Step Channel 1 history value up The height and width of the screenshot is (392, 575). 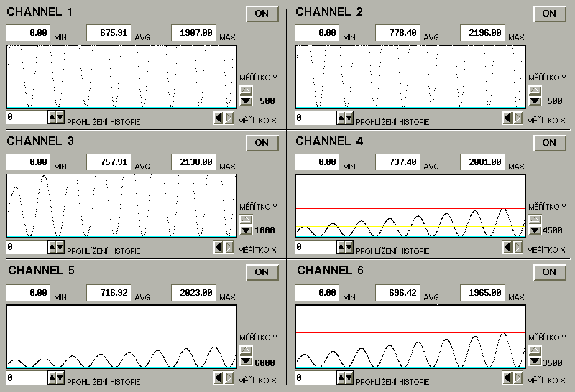click(52, 117)
